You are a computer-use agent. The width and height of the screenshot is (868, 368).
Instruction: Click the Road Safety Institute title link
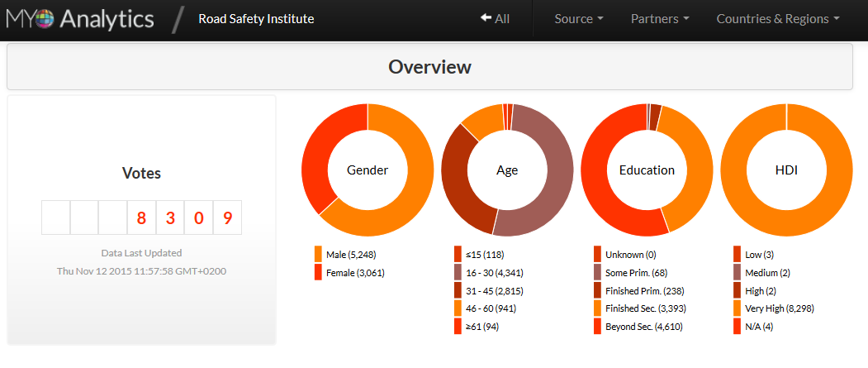(256, 19)
